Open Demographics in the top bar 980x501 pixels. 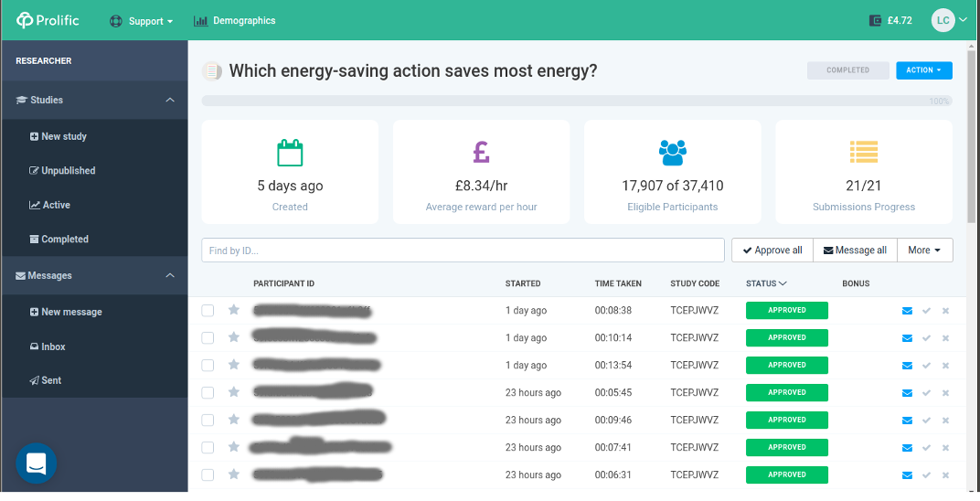click(x=234, y=21)
